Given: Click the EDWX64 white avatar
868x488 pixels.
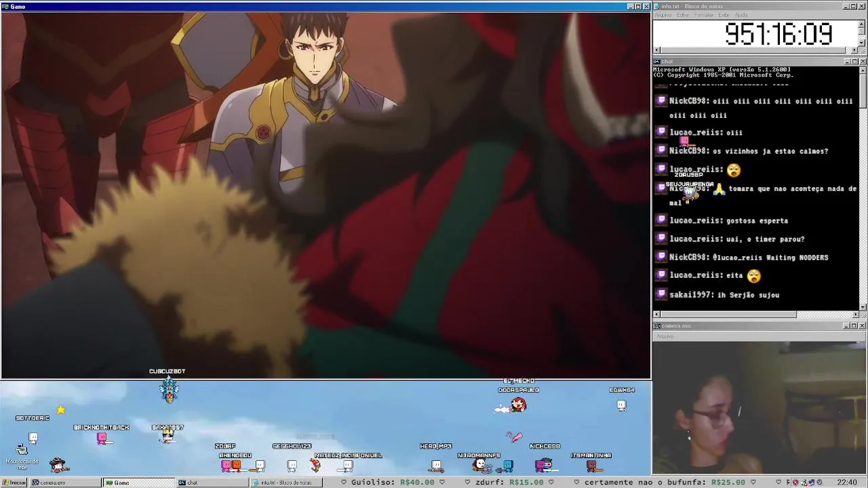Looking at the screenshot, I should (x=621, y=405).
